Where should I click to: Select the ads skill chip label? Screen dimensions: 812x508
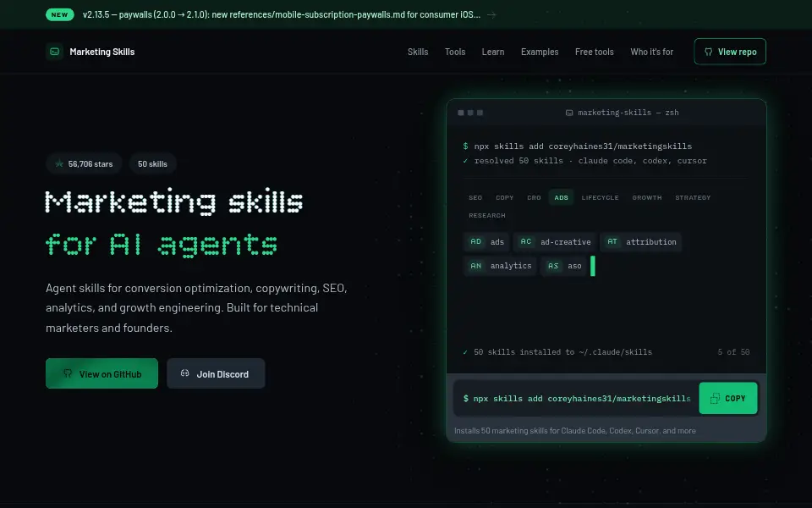pos(497,242)
